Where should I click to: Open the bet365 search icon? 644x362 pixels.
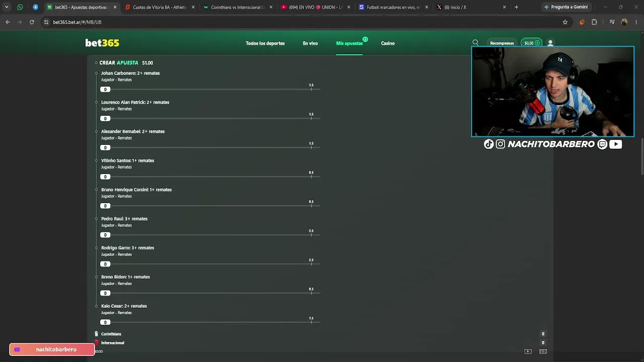coord(475,43)
